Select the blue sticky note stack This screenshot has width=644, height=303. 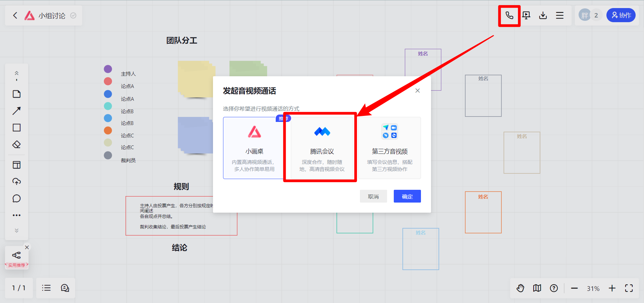(195, 136)
